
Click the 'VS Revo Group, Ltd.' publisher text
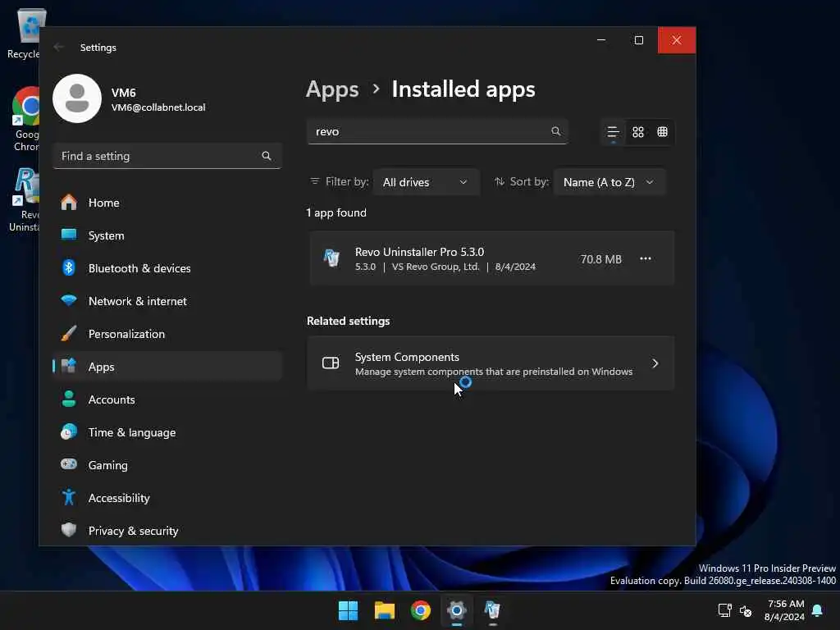click(436, 267)
